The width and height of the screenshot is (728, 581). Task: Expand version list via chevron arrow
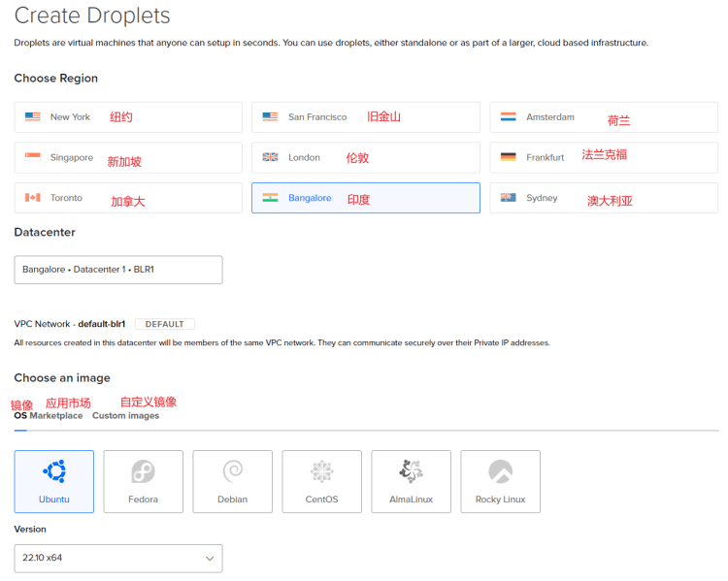point(210,559)
